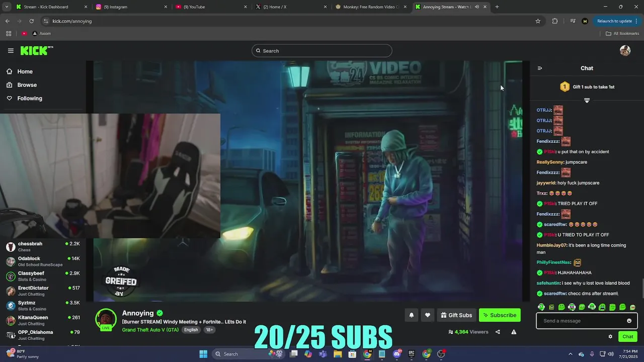Open Windows Start menu
Screen dimensions: 644x362
coord(203,354)
